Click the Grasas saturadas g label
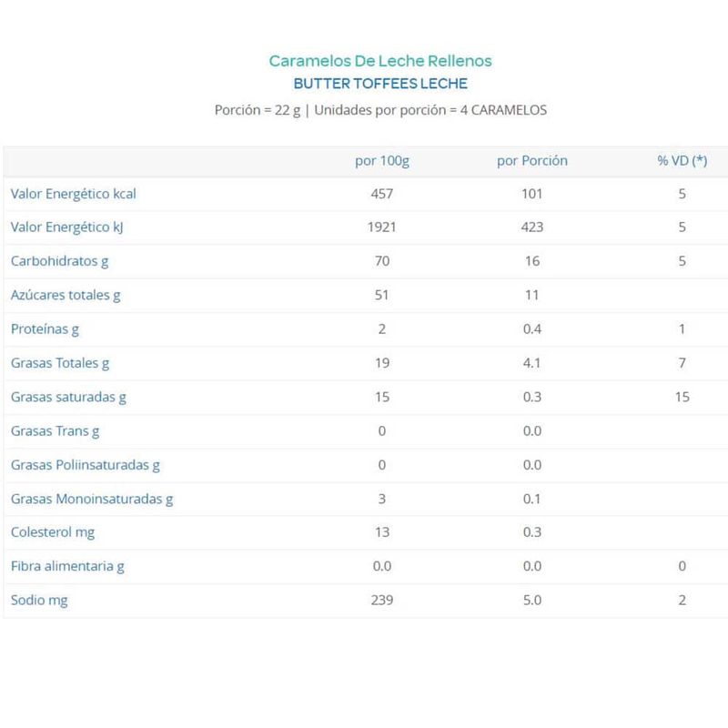728x728 pixels. pos(68,397)
